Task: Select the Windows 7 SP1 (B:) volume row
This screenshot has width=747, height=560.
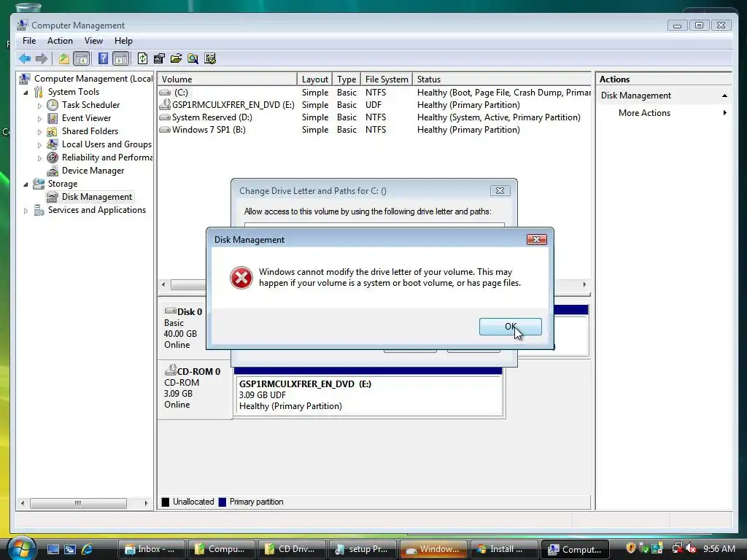Action: point(374,130)
